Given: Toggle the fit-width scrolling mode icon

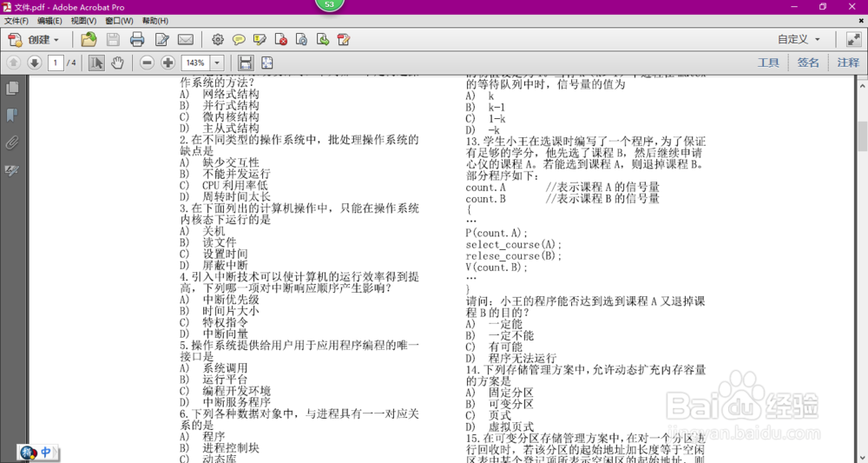Looking at the screenshot, I should pyautogui.click(x=246, y=63).
